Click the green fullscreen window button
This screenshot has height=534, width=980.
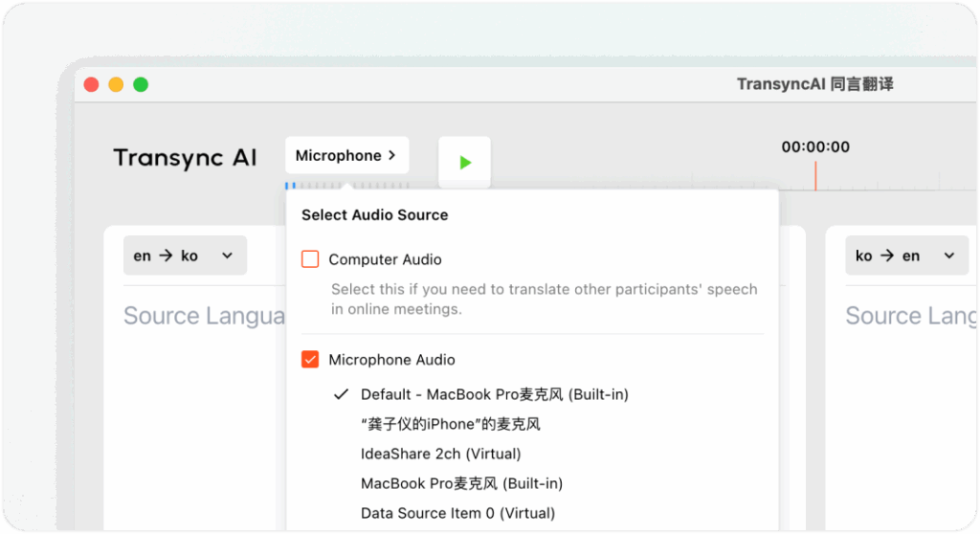[141, 84]
